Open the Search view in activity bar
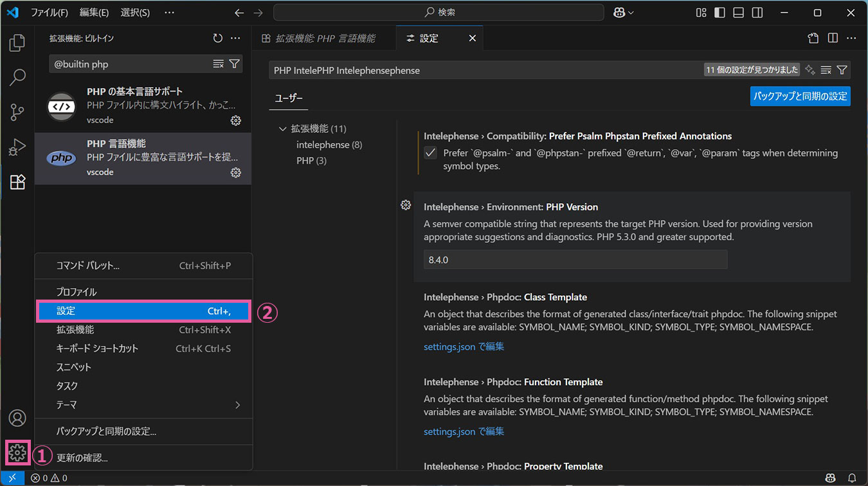The height and width of the screenshot is (486, 868). tap(17, 78)
